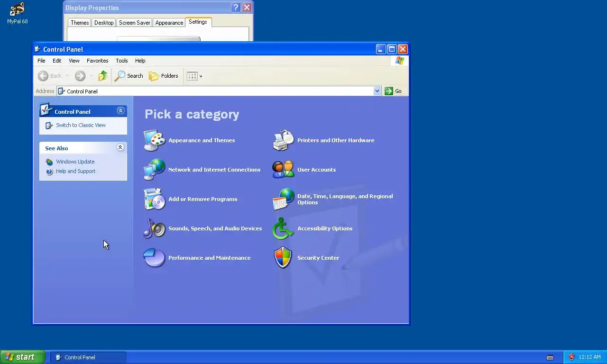Open the Tools menu
607x364 pixels.
122,61
